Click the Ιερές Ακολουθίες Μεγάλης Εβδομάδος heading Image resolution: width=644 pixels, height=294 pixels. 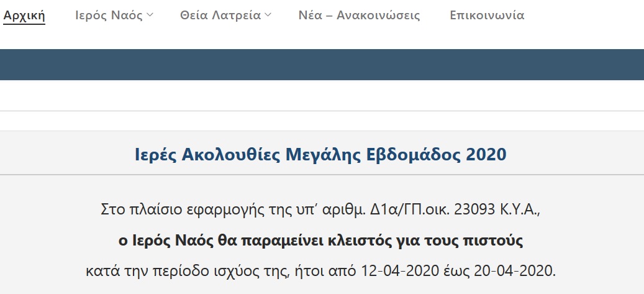(x=321, y=154)
